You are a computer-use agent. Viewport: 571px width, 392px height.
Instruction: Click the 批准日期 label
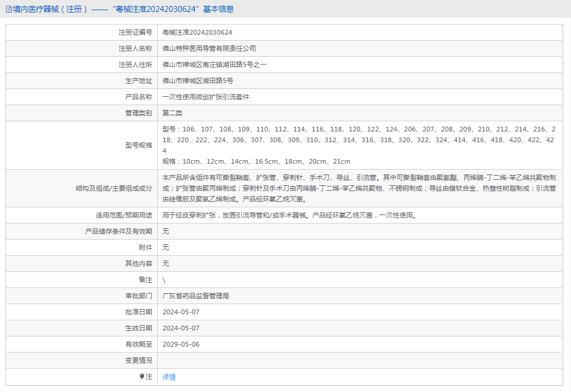point(139,312)
